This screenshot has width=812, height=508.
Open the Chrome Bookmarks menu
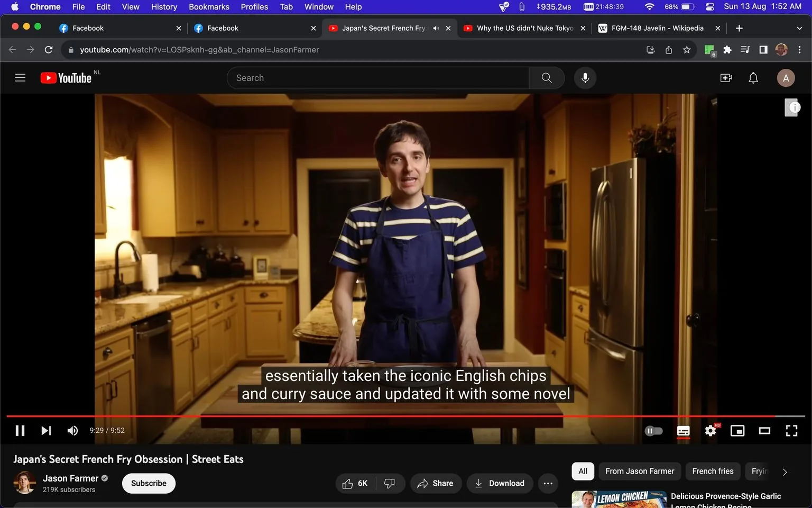[x=208, y=6]
